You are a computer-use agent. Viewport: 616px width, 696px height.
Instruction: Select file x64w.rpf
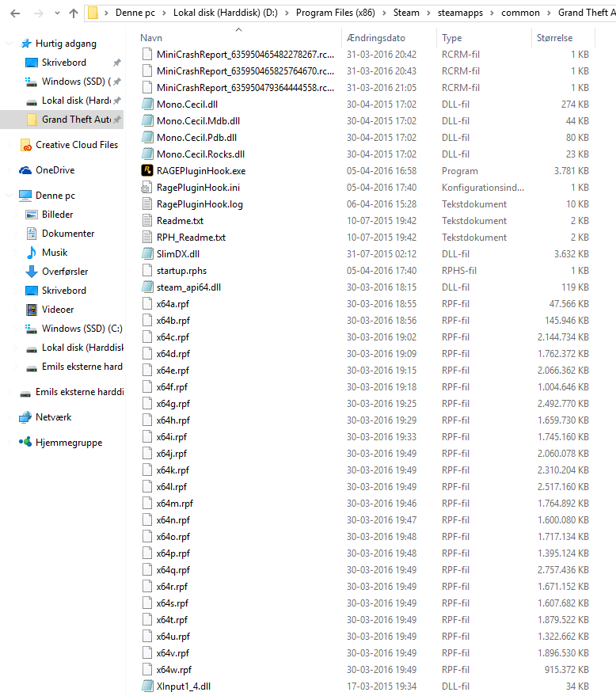point(174,669)
